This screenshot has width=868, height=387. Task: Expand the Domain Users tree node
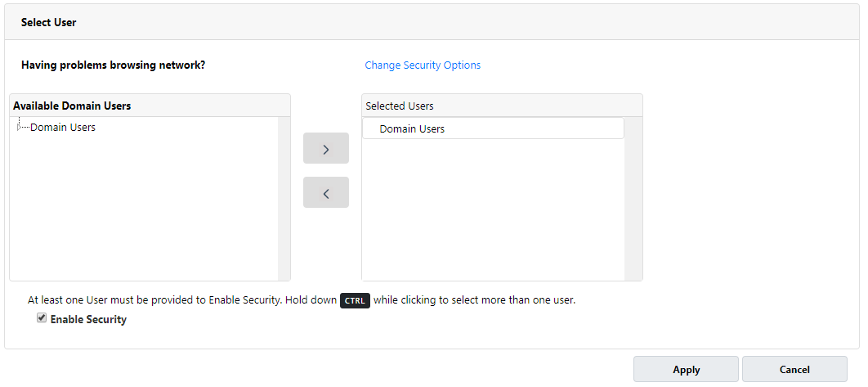pyautogui.click(x=20, y=128)
